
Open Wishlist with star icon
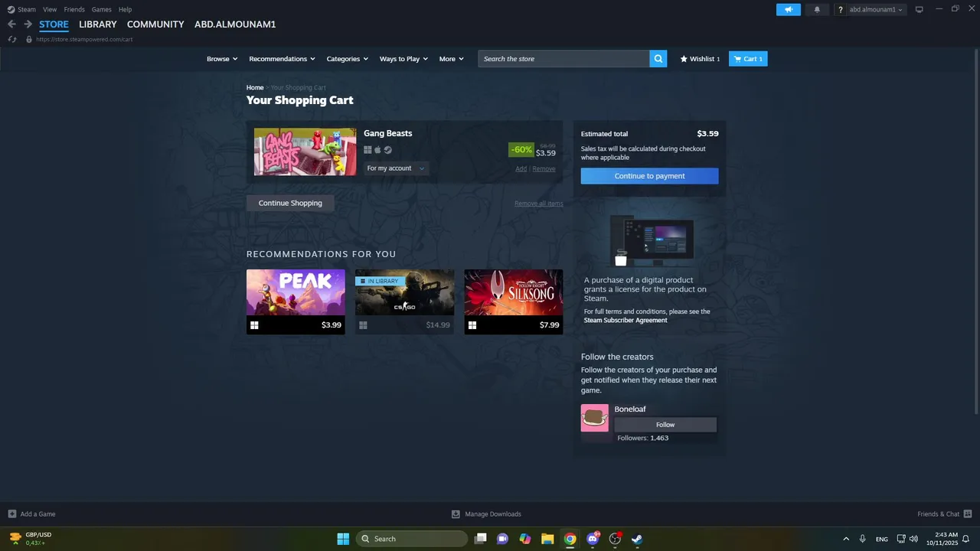pos(700,59)
